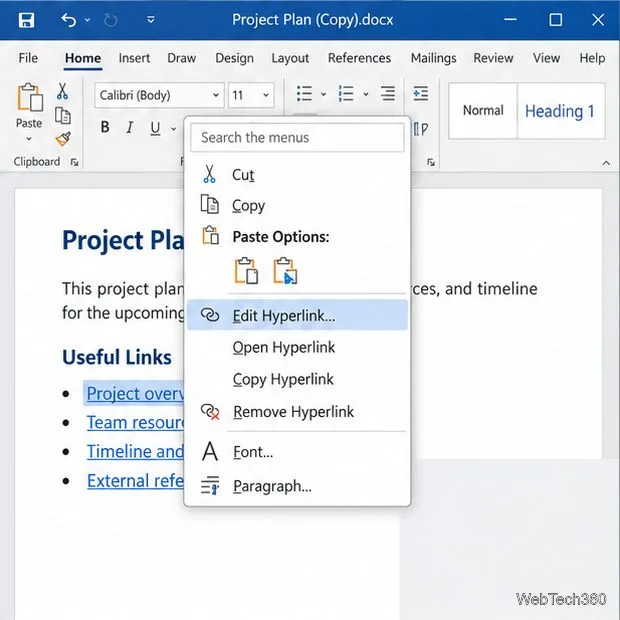Click the Project Plan document title
The width and height of the screenshot is (620, 620).
pos(123,240)
